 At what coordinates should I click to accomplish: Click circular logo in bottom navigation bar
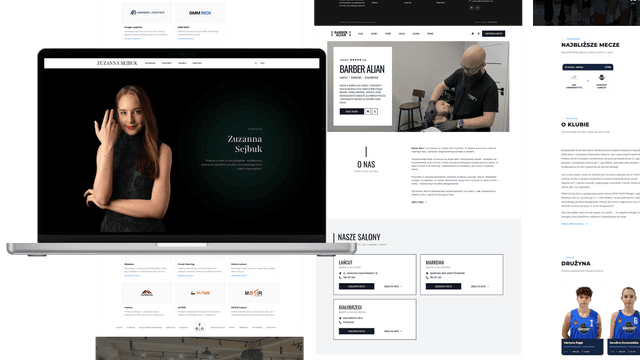200,327
